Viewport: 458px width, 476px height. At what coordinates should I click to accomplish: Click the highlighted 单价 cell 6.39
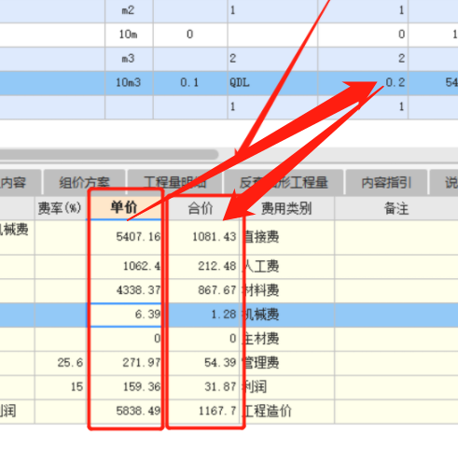(124, 315)
